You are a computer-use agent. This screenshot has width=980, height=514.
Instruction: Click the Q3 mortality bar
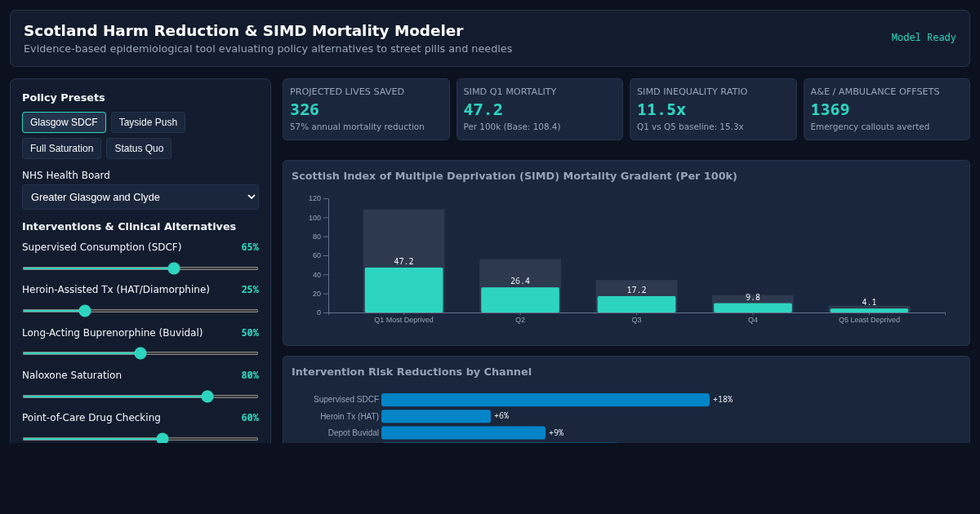click(636, 304)
